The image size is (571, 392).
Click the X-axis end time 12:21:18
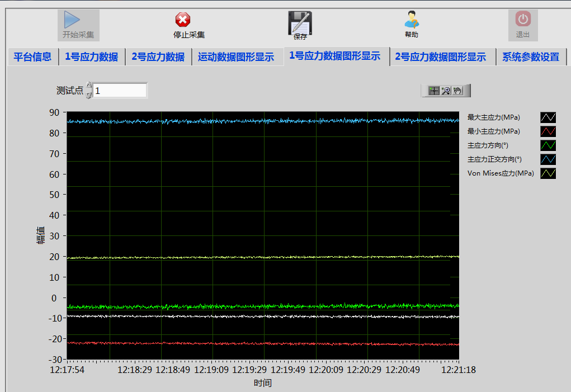tap(459, 370)
